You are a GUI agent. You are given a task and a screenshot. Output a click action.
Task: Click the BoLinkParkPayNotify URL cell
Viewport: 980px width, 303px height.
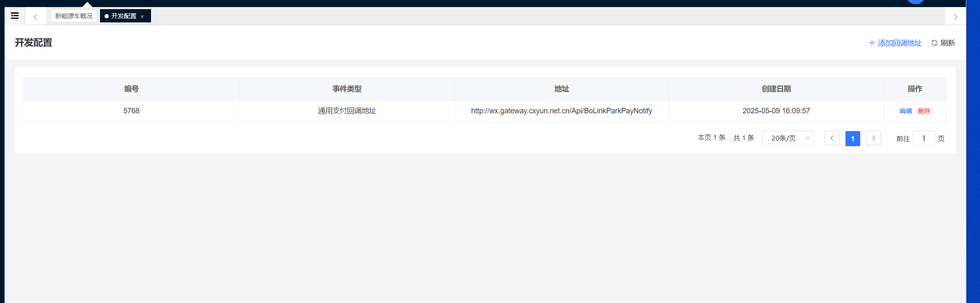(562, 111)
